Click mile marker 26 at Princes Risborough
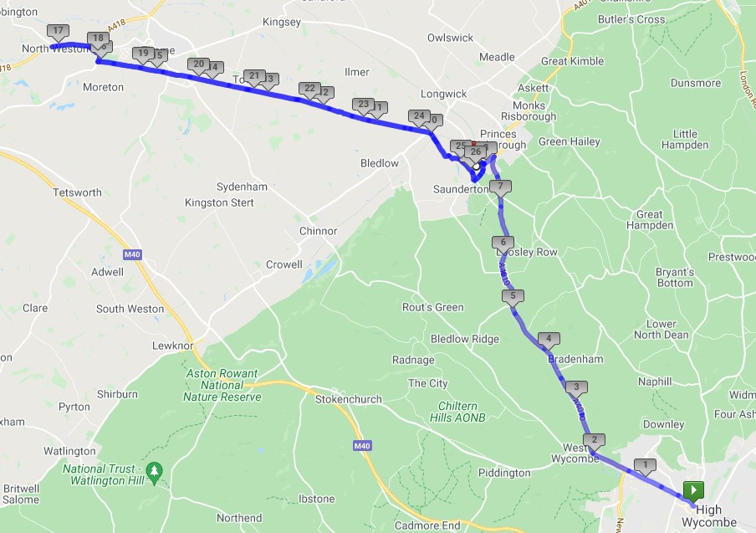The width and height of the screenshot is (756, 533). 476,153
